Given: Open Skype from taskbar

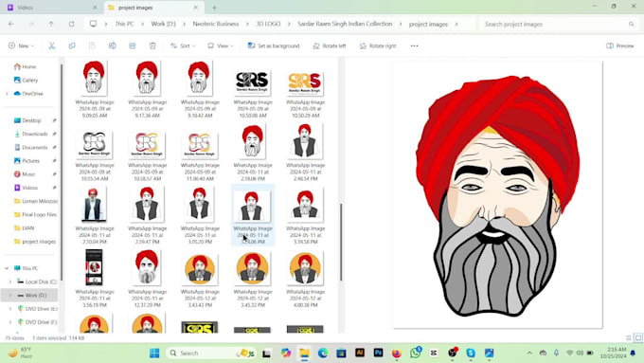Looking at the screenshot, I should point(471,353).
